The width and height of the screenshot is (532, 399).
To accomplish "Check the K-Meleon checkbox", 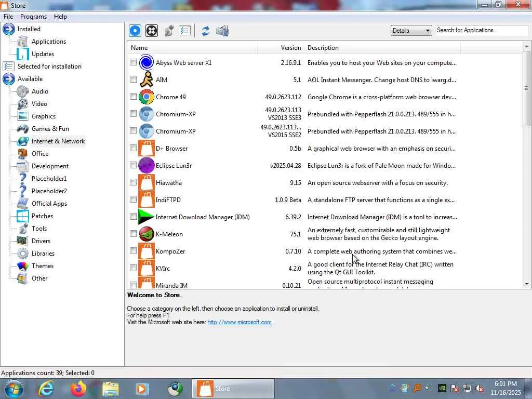I will (134, 233).
